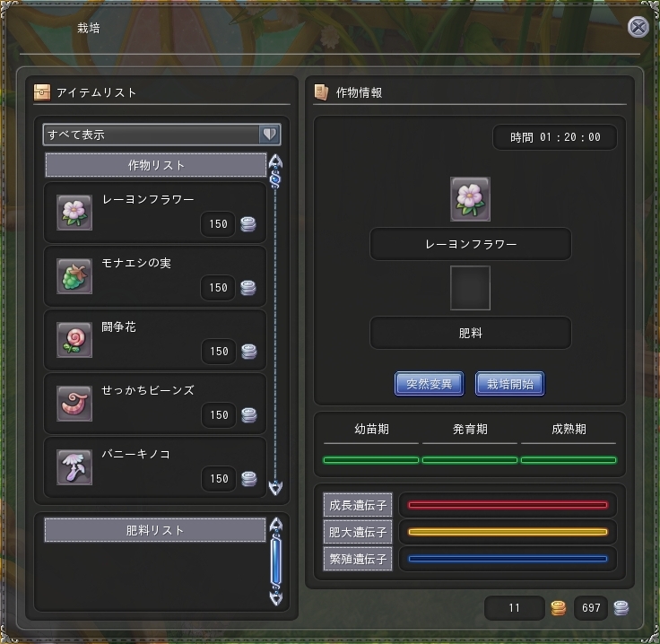Select the バニーキノコ mushroom icon
Image resolution: width=660 pixels, height=644 pixels.
[x=74, y=467]
